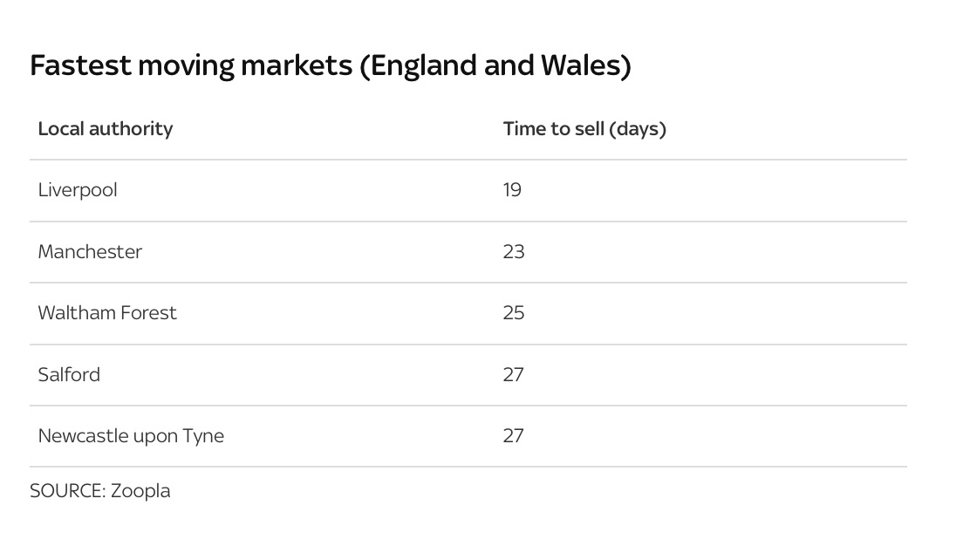
Task: Click the Newcastle upon Tyne row name
Action: click(x=131, y=436)
